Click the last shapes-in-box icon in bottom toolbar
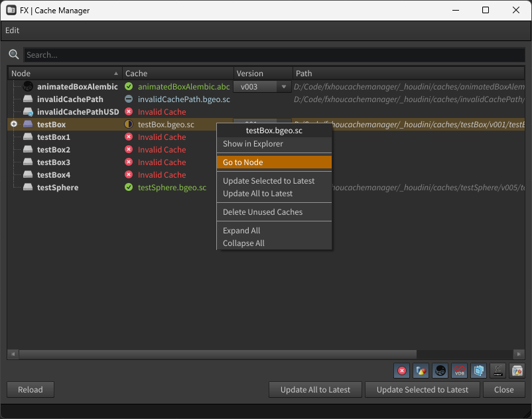The width and height of the screenshot is (532, 419). (517, 371)
